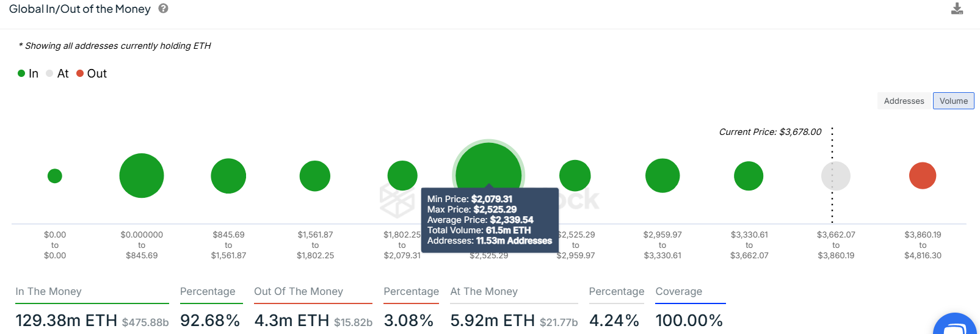Click the In The Money heading
Screen dimensions: 980x334
(48, 292)
